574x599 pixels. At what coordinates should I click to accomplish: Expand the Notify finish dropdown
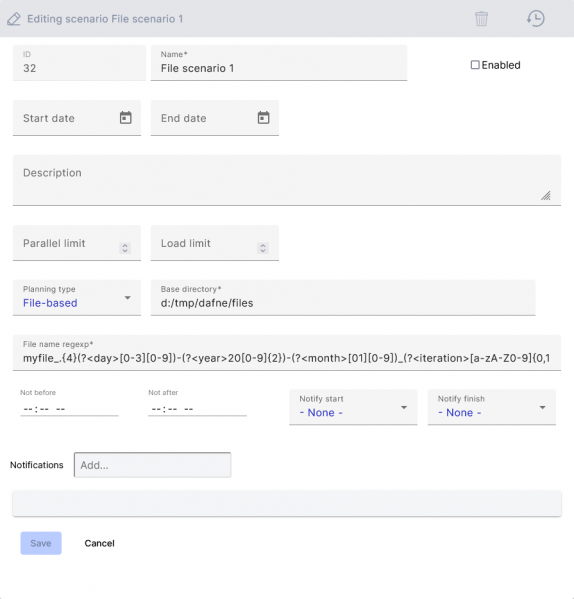pos(492,407)
